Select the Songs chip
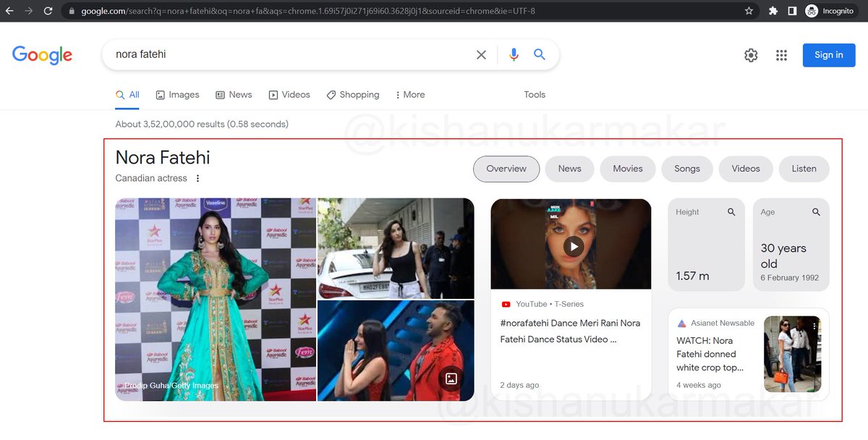This screenshot has height=440, width=868. tap(687, 169)
